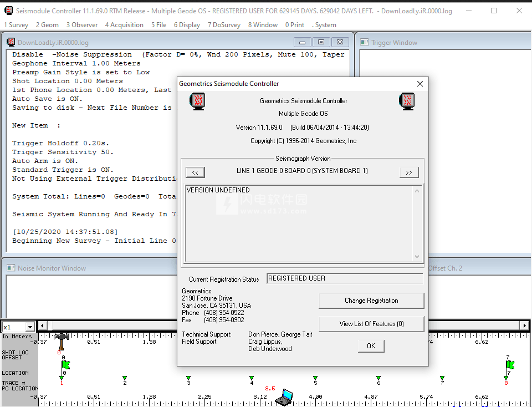Open the 3 Observer menu
532x407 pixels.
82,25
